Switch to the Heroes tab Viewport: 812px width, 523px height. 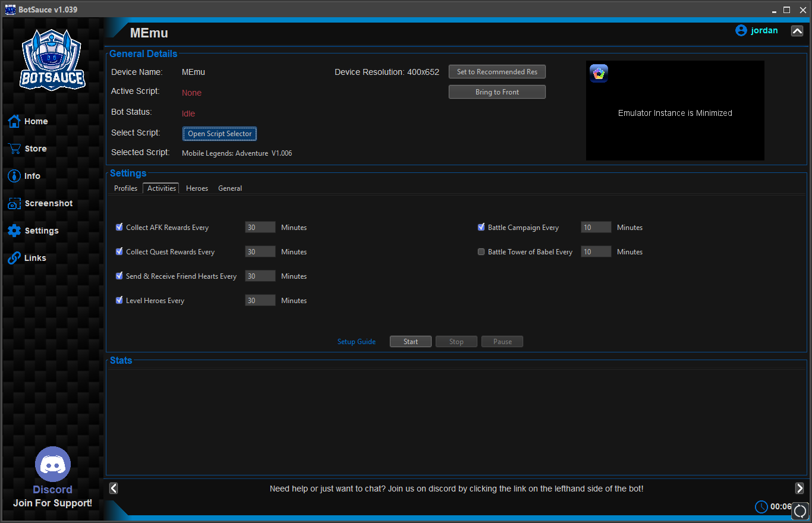click(x=197, y=188)
